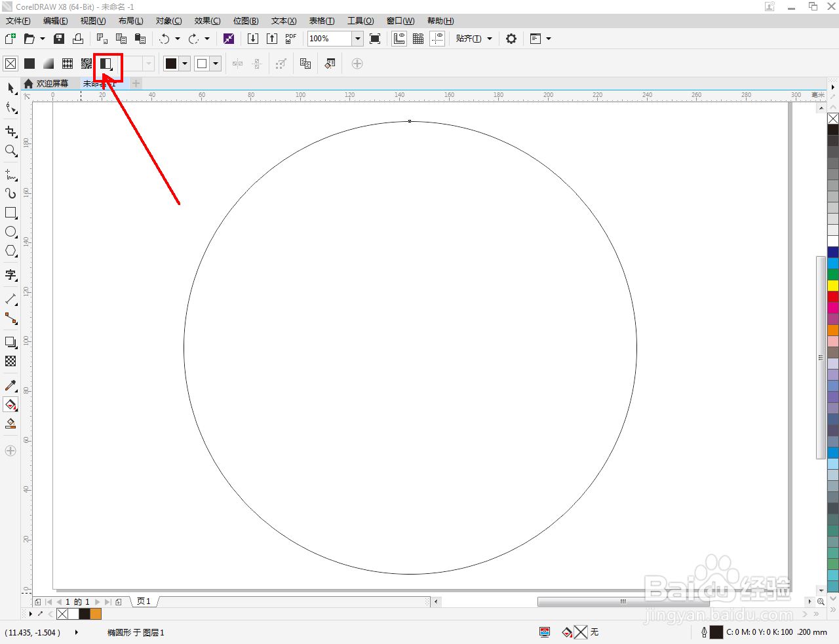Go to the next page arrow

pyautogui.click(x=98, y=601)
